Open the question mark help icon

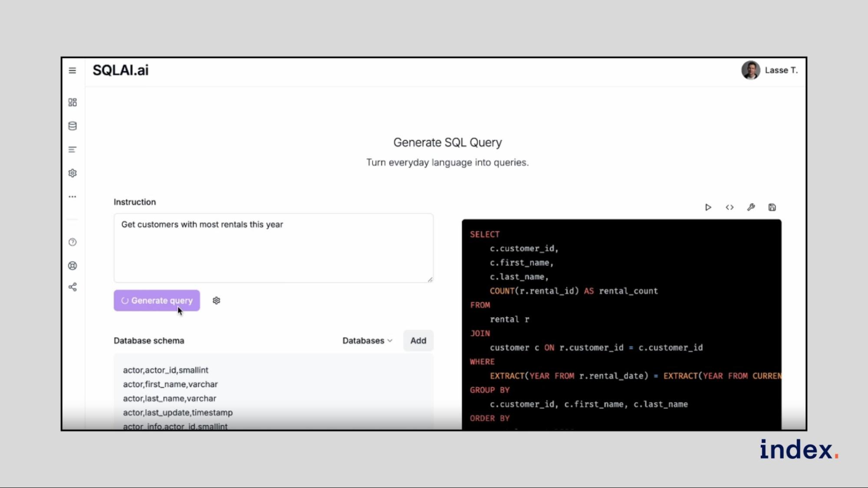click(73, 242)
